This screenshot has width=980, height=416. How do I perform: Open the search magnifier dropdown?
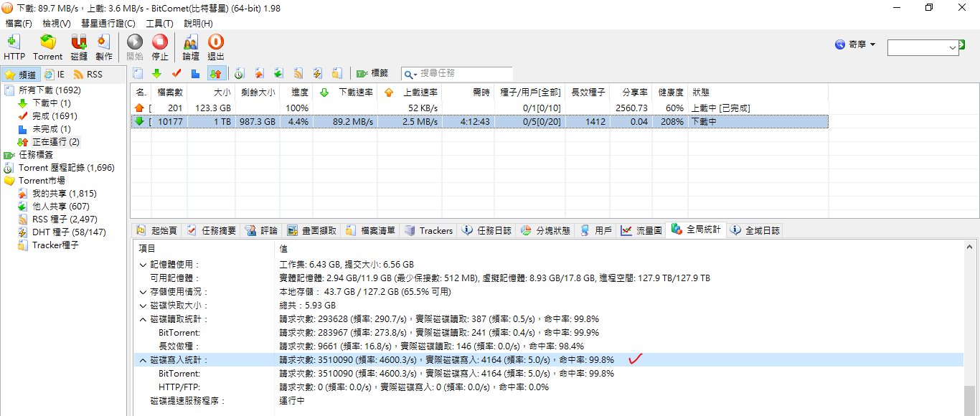pyautogui.click(x=410, y=74)
